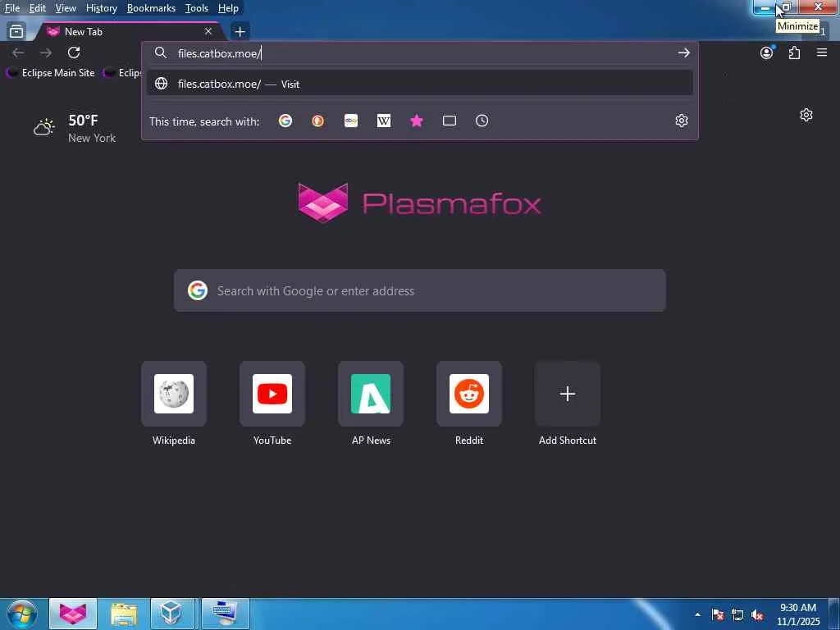The image size is (840, 630).
Task: Open search settings gear in dropdown
Action: pyautogui.click(x=682, y=121)
